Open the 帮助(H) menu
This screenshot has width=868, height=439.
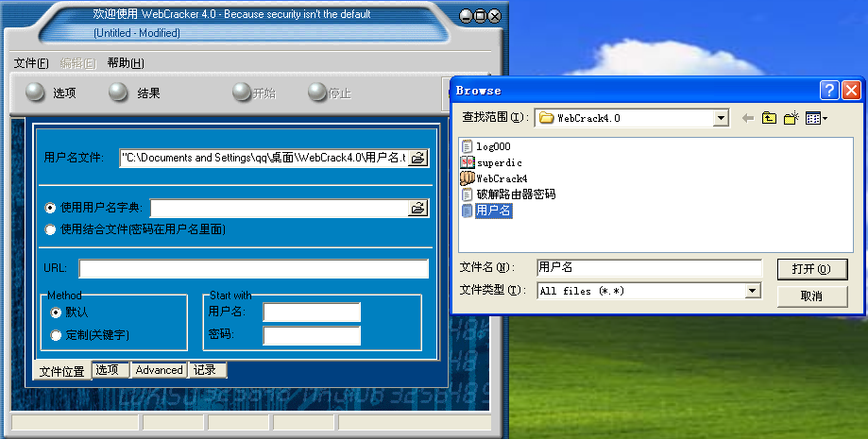126,63
